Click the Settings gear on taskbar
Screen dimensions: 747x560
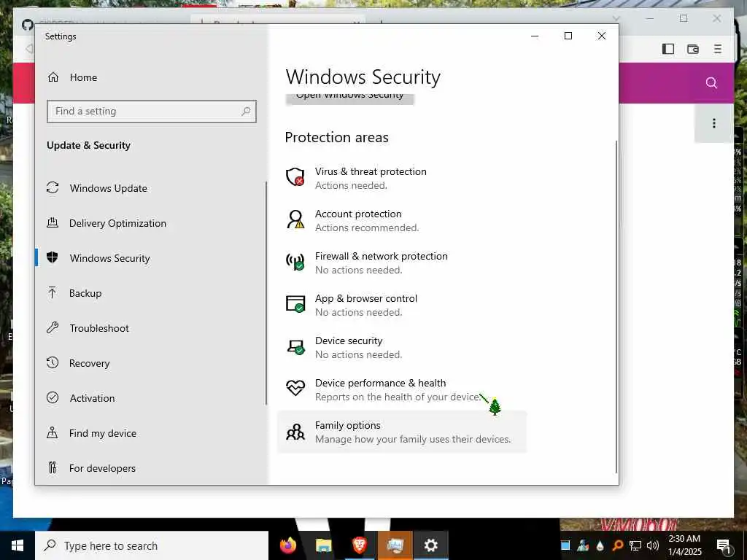(x=430, y=545)
